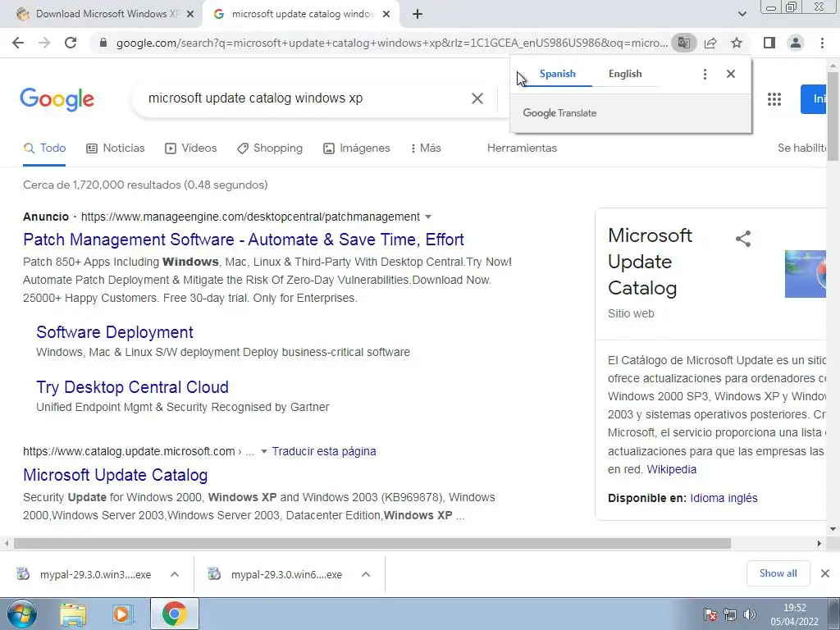
Task: Open translate popup options menu
Action: 705,74
